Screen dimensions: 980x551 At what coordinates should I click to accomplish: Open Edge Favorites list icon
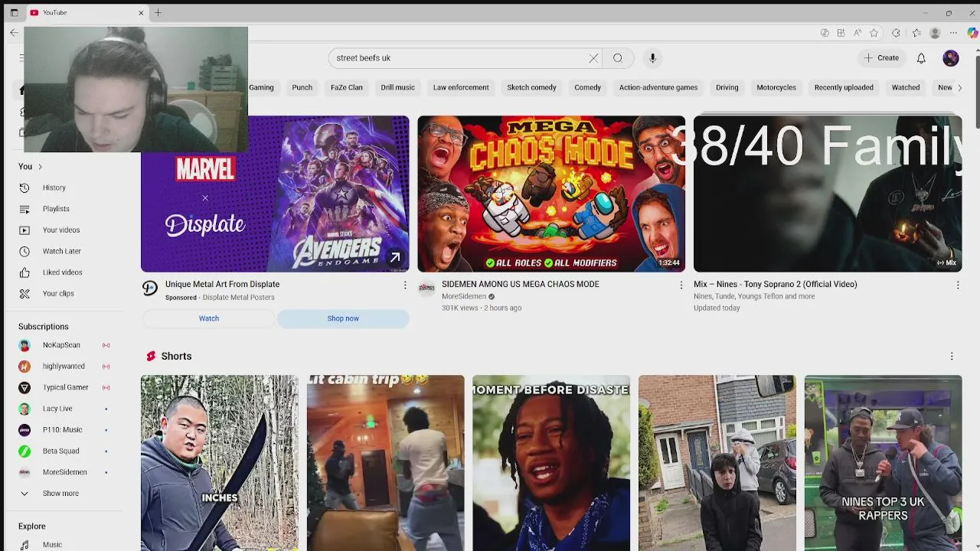tap(916, 33)
